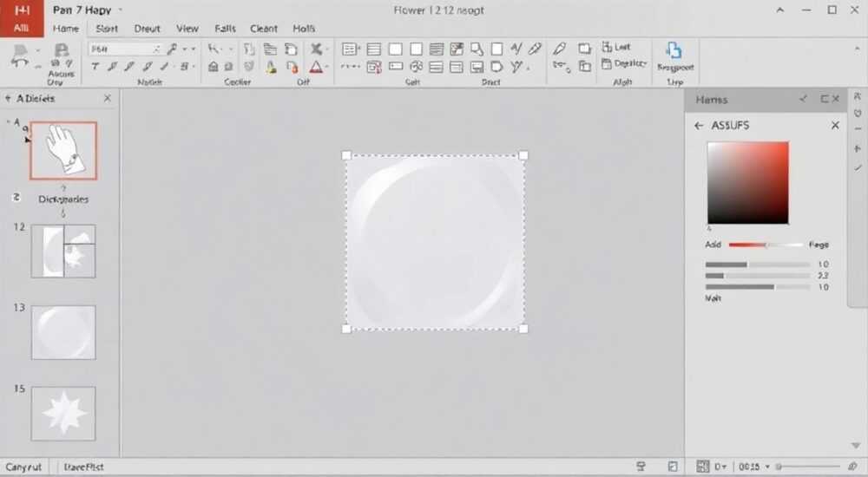Click the Leit button in Algh group
Screen dimensions: 868x477
[616, 47]
